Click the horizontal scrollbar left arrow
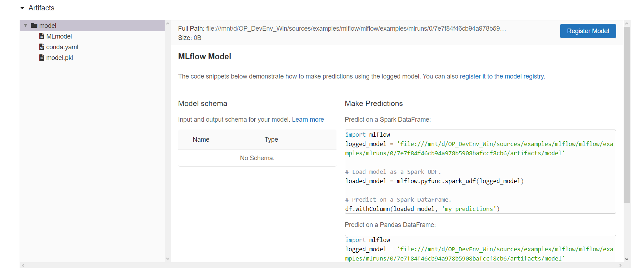The image size is (644, 268). (x=23, y=265)
